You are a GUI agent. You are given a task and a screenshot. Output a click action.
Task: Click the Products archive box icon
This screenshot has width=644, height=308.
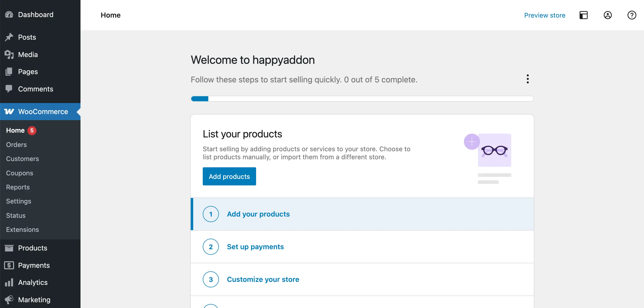(x=9, y=248)
